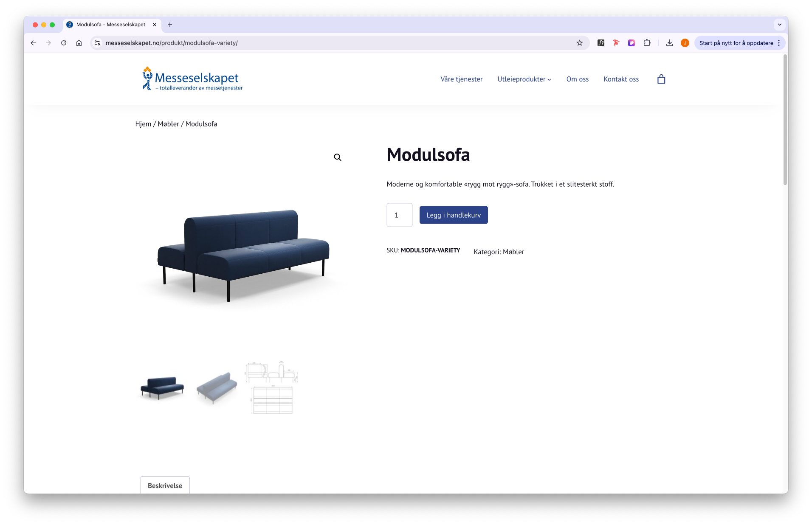Reload the page
This screenshot has width=812, height=525.
tap(64, 43)
